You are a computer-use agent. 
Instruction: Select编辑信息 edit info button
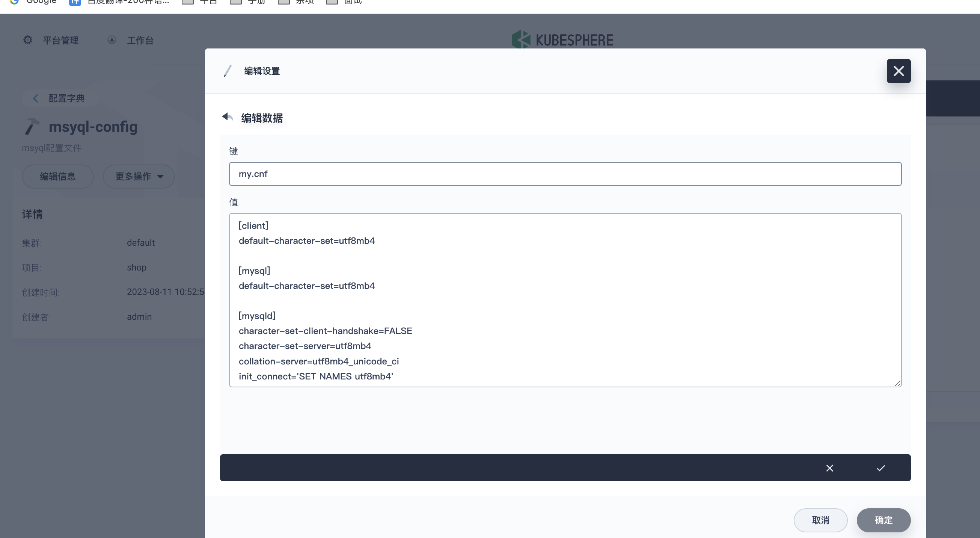(57, 175)
